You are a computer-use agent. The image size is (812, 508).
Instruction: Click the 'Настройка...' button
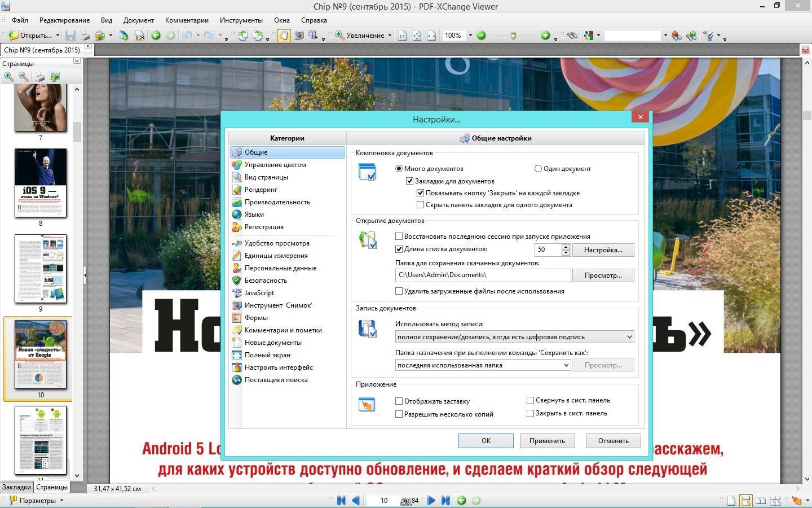point(603,250)
